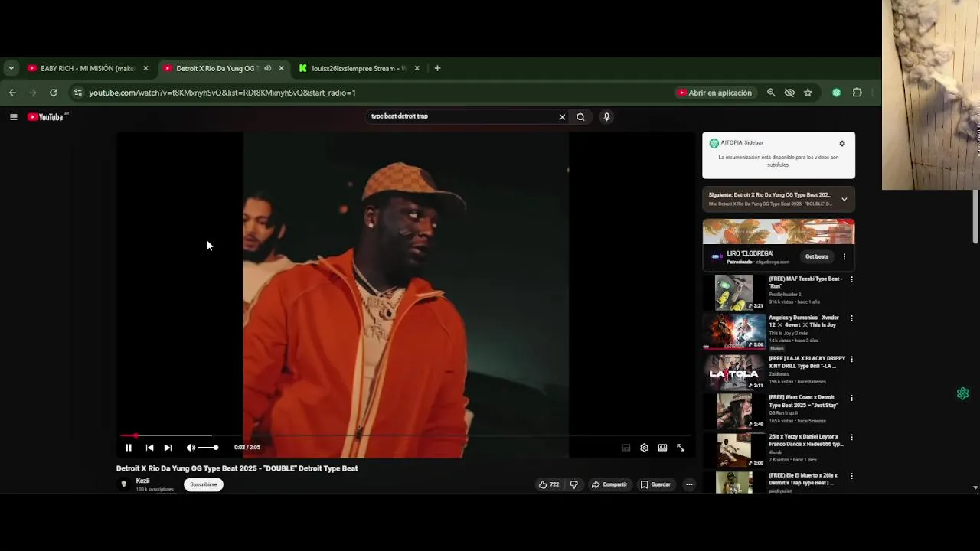
Task: Seek on the red video progress bar
Action: coord(406,435)
